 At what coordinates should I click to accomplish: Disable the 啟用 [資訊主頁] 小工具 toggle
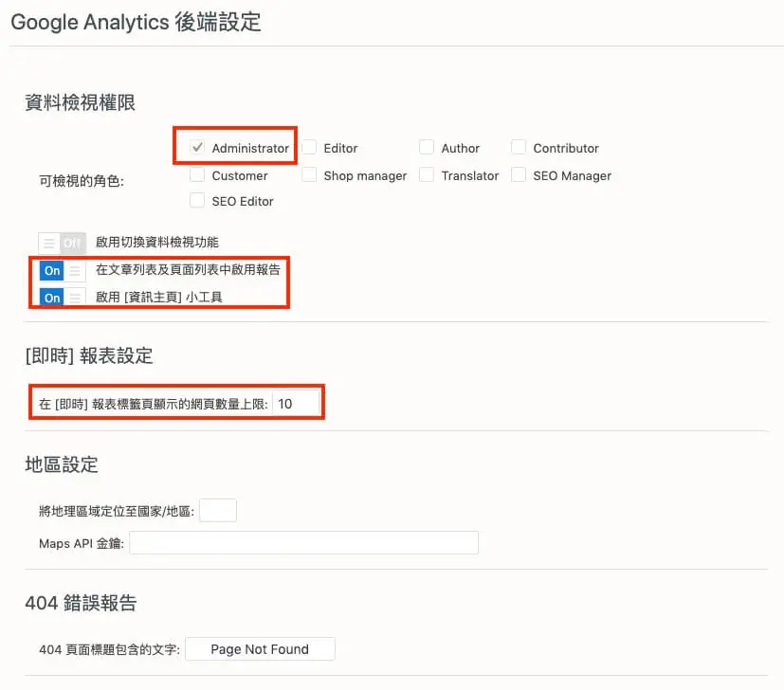pyautogui.click(x=62, y=298)
